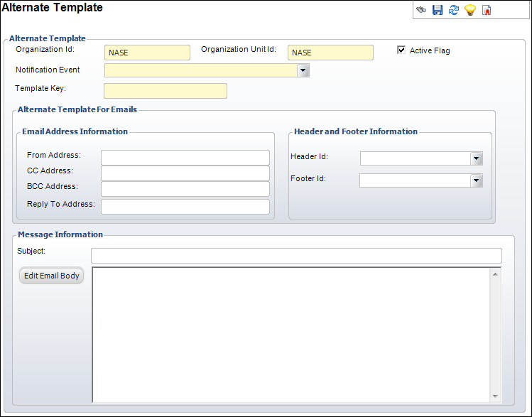Open the light bulb help icon
This screenshot has width=532, height=417.
[469, 10]
